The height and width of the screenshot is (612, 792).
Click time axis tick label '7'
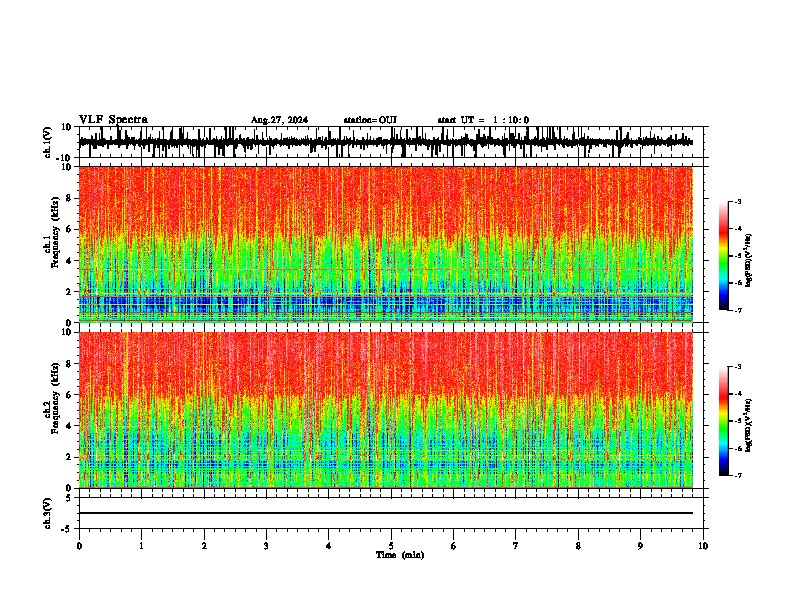(516, 546)
